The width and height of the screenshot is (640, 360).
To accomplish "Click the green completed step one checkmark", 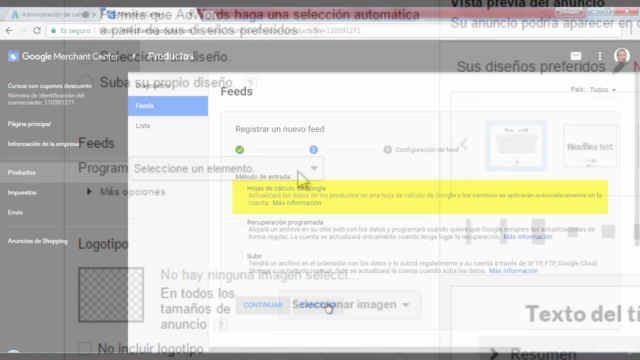I will pyautogui.click(x=240, y=150).
